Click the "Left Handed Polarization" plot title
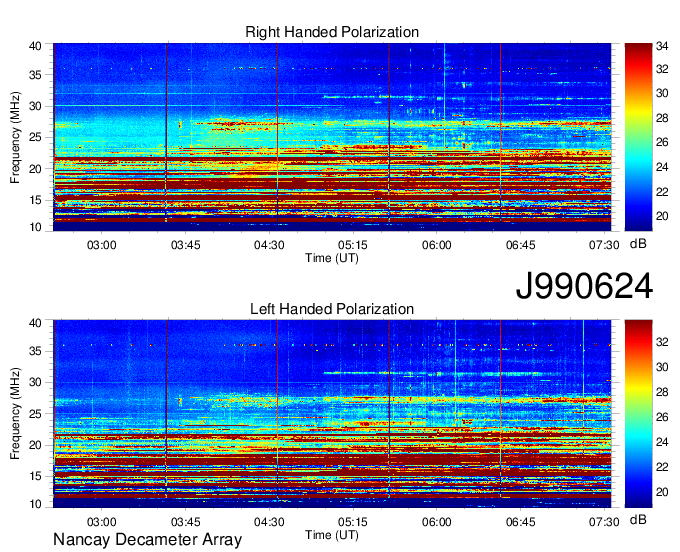 pyautogui.click(x=332, y=309)
